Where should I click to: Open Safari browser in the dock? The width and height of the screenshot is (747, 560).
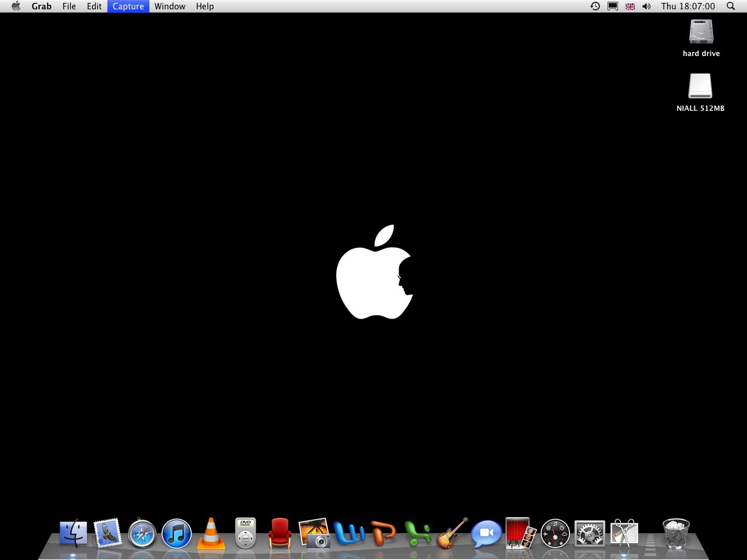(142, 533)
